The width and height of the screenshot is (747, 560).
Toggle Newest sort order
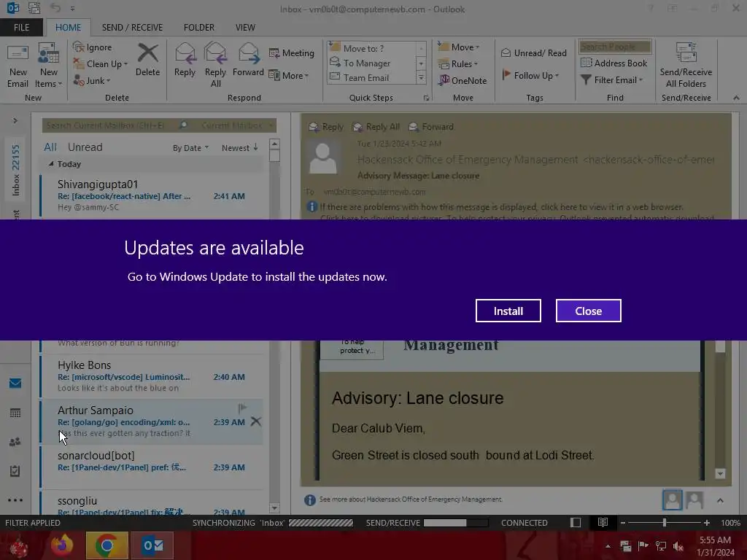coord(239,148)
